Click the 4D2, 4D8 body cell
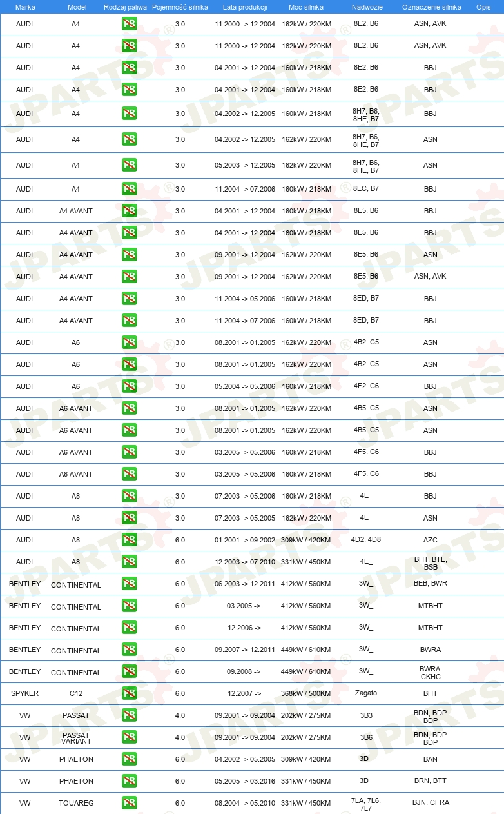The image size is (504, 814). click(x=366, y=539)
